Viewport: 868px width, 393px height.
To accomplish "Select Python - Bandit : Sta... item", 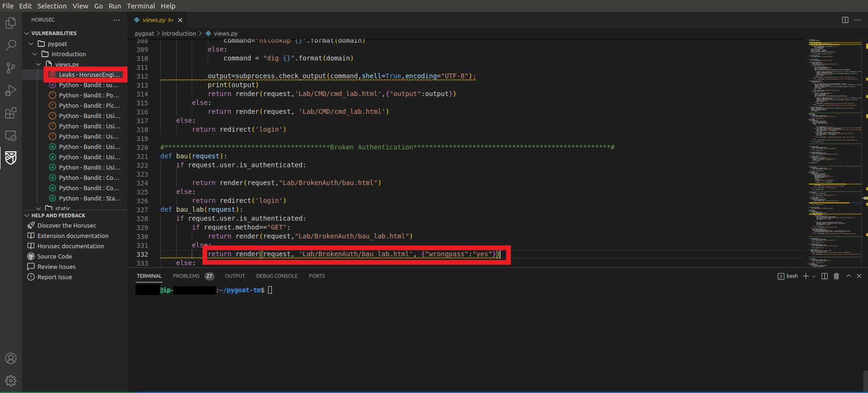I will tap(75, 198).
